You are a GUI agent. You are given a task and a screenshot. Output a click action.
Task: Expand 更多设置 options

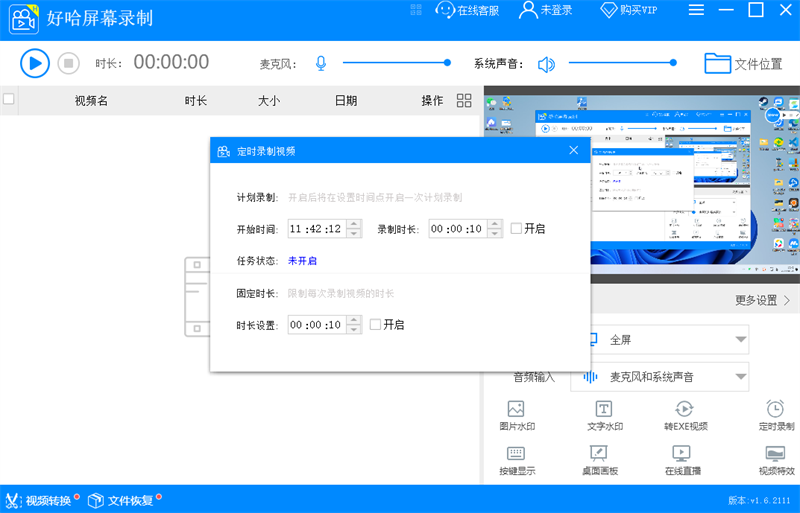click(x=762, y=299)
